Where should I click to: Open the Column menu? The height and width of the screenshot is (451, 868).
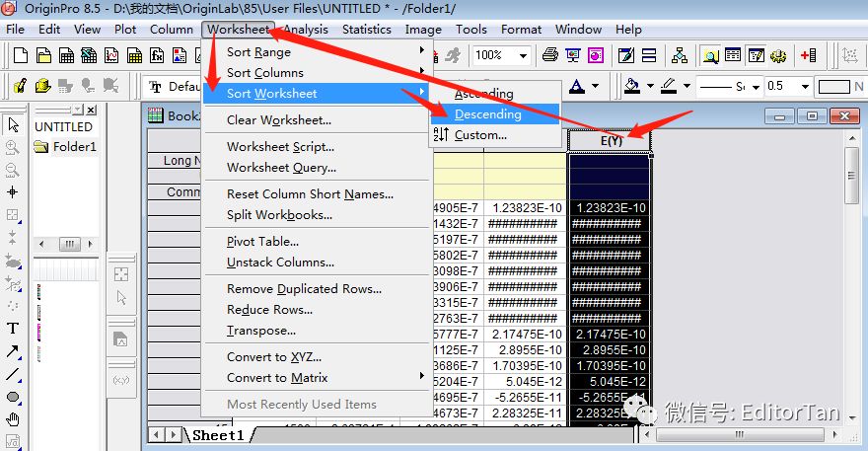click(172, 30)
